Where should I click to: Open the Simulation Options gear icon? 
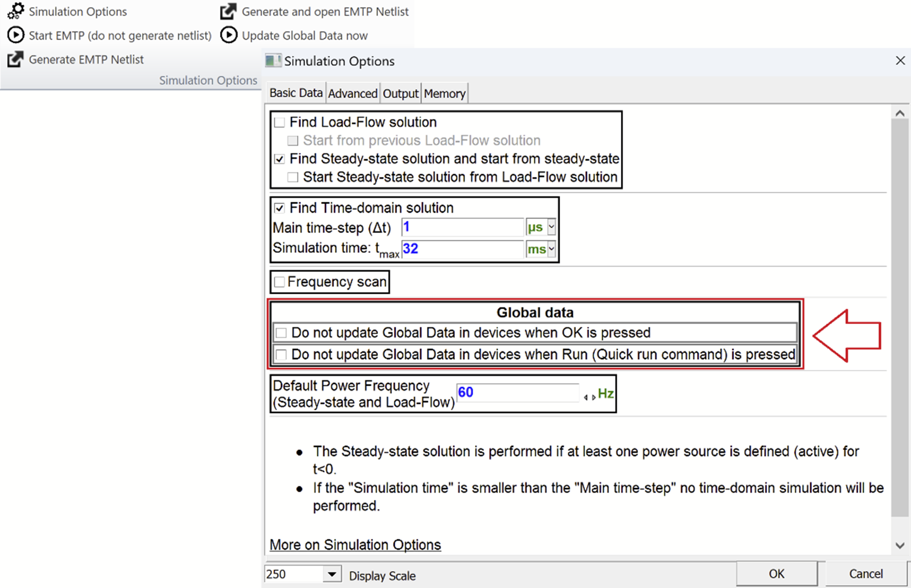click(15, 11)
